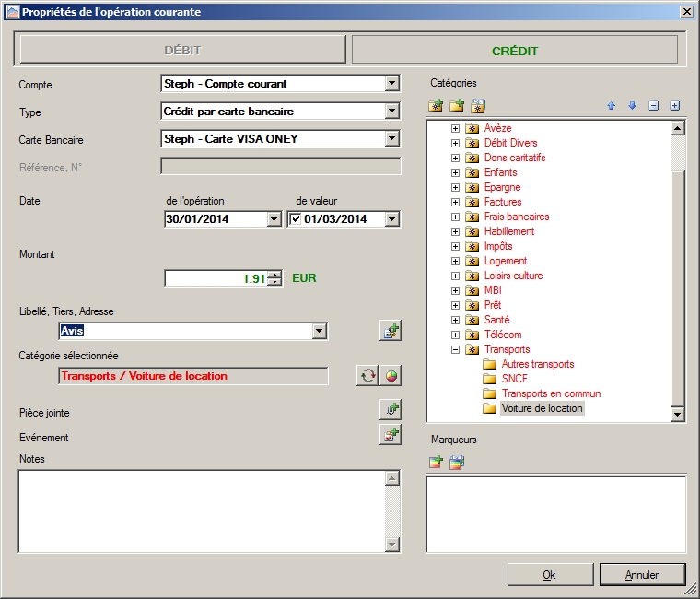This screenshot has width=700, height=599.
Task: Click the add payee icon beside Libellé
Action: click(391, 332)
